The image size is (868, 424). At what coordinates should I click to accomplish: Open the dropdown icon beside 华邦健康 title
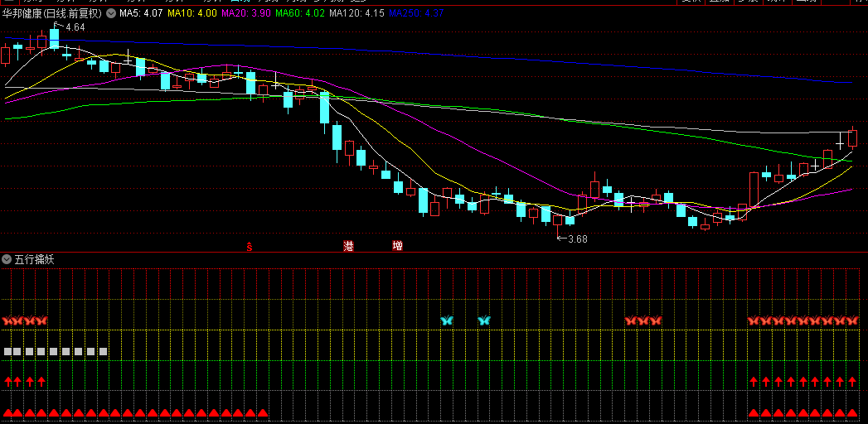pyautogui.click(x=111, y=13)
